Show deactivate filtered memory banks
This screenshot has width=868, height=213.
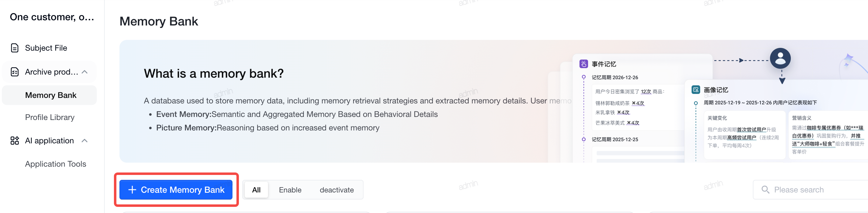click(336, 190)
